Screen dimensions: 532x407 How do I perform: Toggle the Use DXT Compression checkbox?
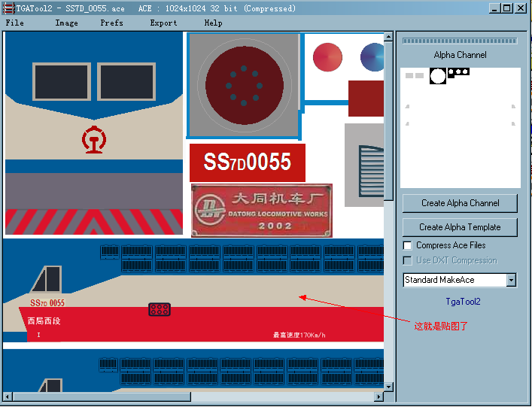click(x=408, y=260)
